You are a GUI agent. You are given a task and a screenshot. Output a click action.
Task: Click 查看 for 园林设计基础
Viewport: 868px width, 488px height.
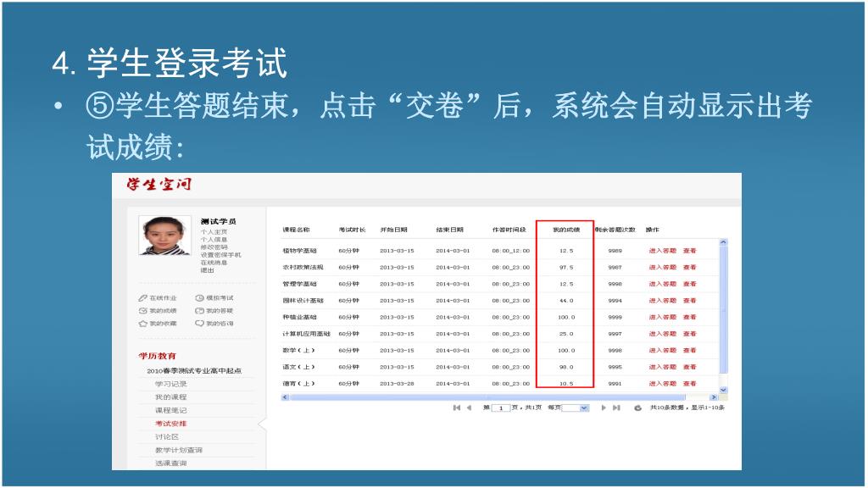tap(690, 301)
